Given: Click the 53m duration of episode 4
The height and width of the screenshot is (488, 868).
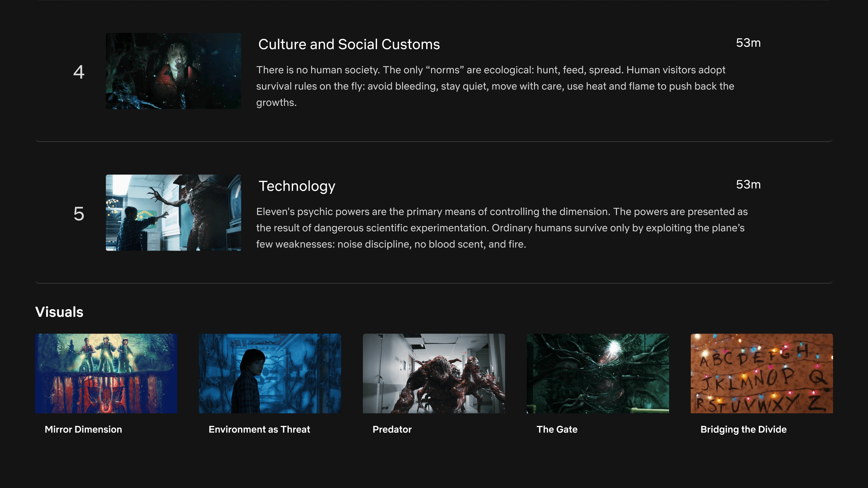Looking at the screenshot, I should pos(748,43).
